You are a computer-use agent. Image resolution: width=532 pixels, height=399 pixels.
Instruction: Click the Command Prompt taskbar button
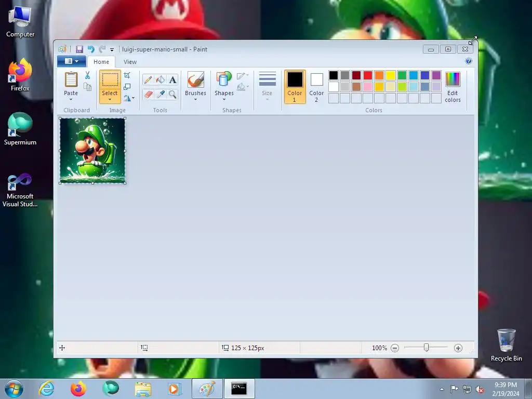239,389
